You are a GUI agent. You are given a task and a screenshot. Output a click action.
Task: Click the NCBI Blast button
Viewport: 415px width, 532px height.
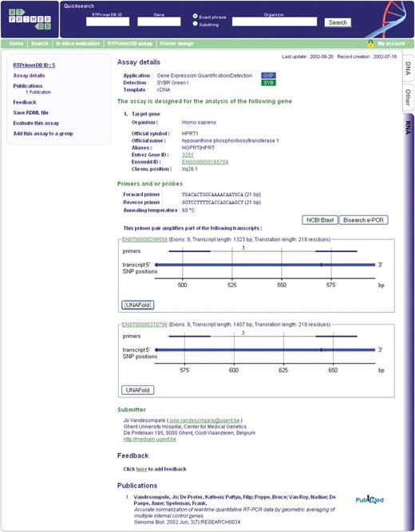(320, 220)
